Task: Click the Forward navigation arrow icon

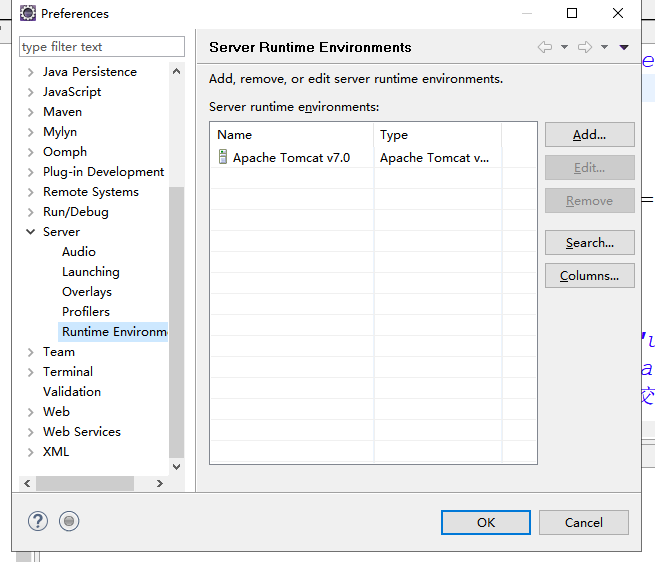Action: [x=585, y=47]
